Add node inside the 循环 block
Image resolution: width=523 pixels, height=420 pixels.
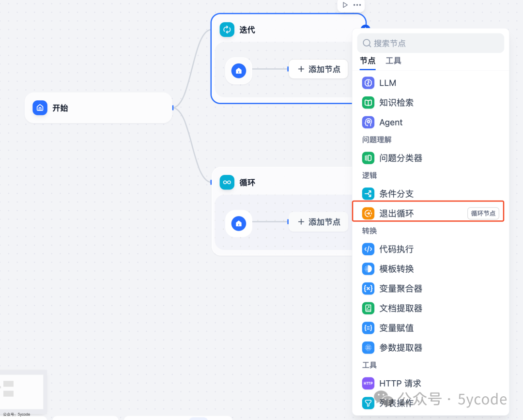tap(319, 222)
